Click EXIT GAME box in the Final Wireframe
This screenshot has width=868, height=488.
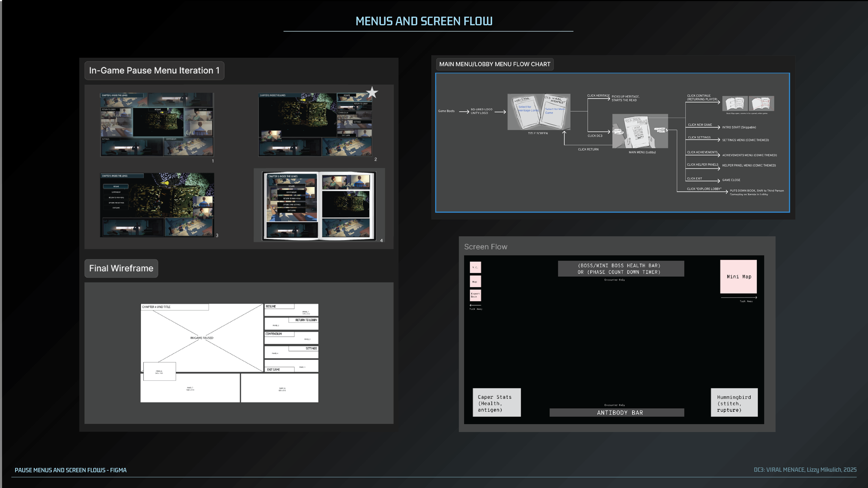(x=279, y=370)
